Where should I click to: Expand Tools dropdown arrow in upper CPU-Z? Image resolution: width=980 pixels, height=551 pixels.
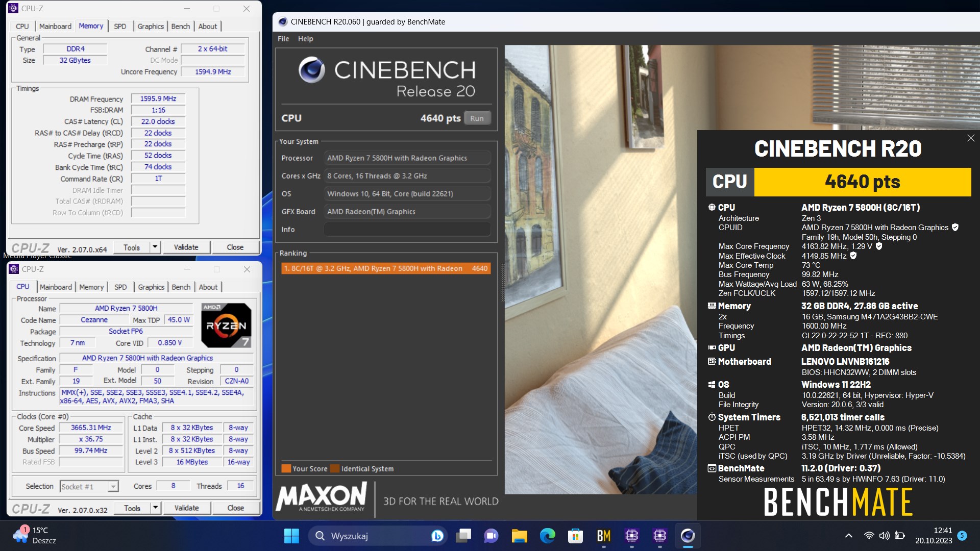pos(155,247)
